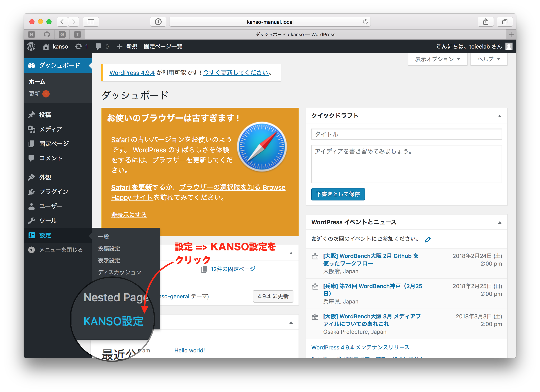Click the 1Password extension icon

pyautogui.click(x=158, y=22)
